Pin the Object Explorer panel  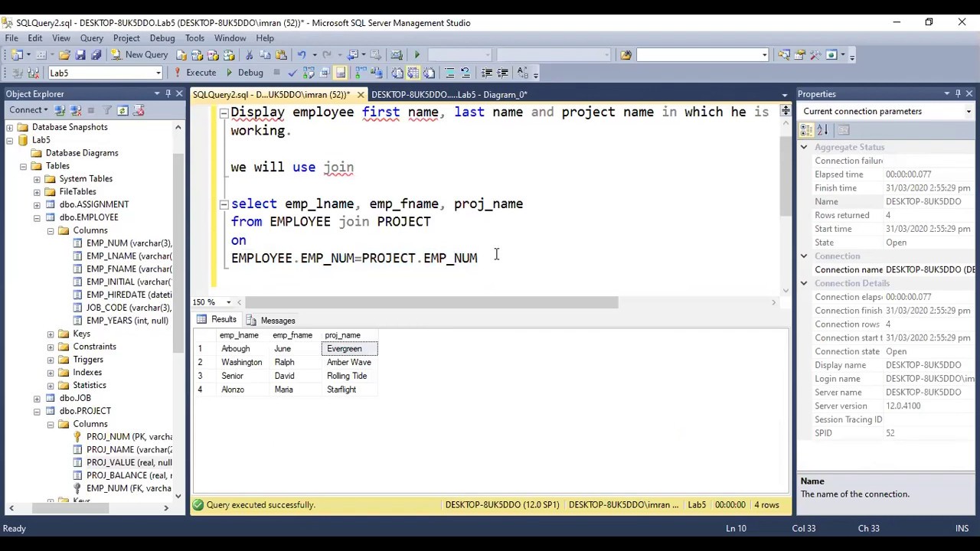[168, 93]
